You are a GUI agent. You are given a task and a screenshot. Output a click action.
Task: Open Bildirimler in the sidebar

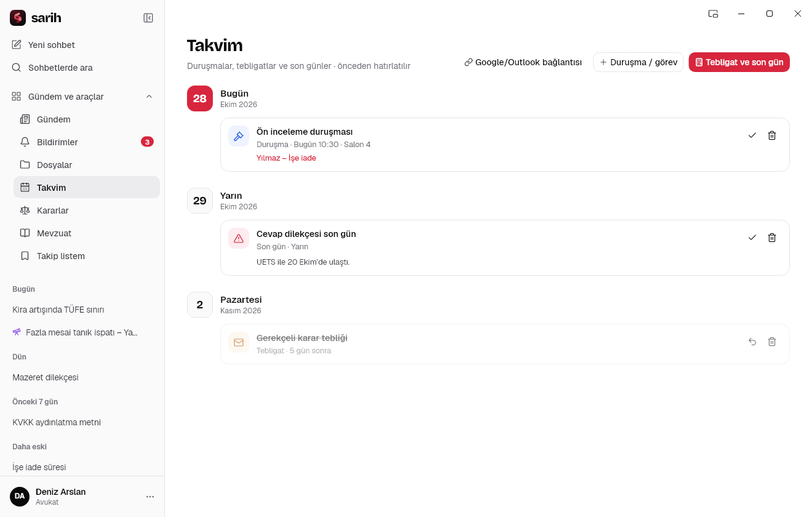87,142
